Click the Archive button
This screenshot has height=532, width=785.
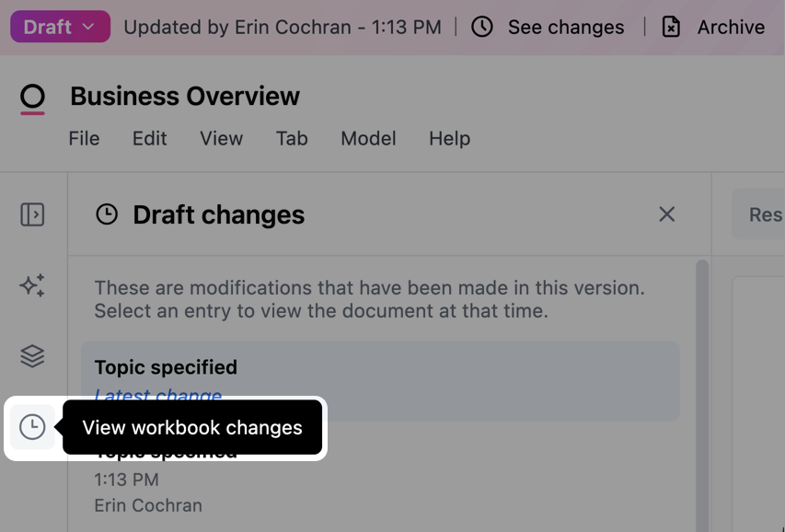[x=730, y=27]
